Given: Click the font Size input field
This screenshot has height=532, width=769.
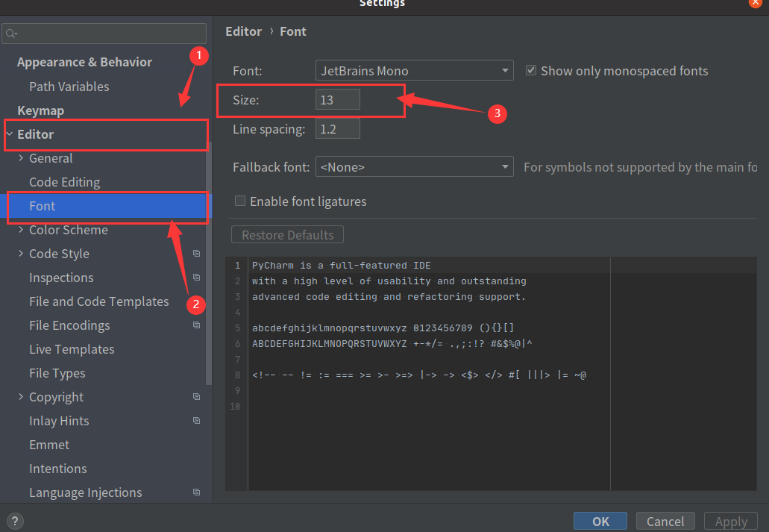Looking at the screenshot, I should [x=337, y=100].
